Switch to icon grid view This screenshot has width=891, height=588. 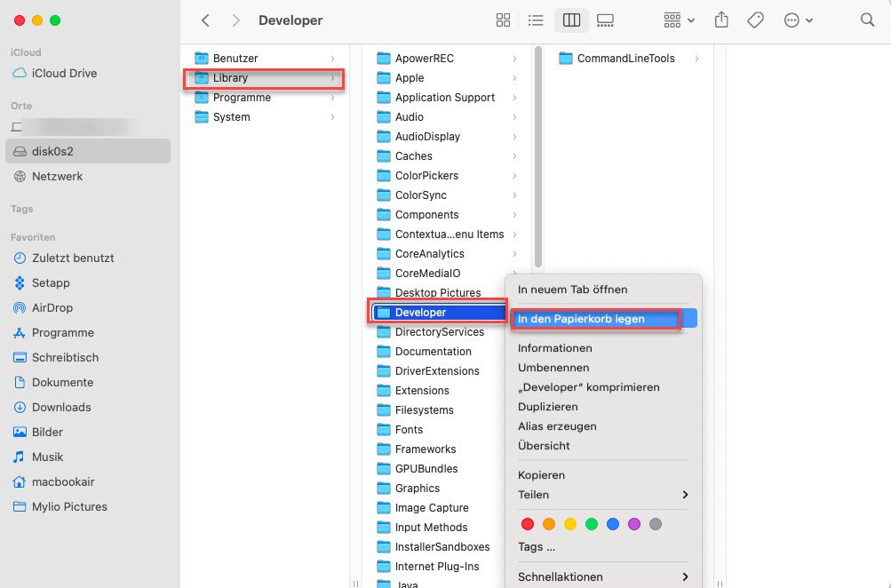503,20
